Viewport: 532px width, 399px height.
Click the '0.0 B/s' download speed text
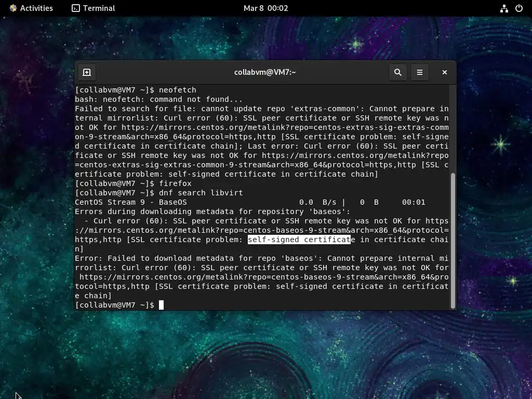(x=317, y=202)
